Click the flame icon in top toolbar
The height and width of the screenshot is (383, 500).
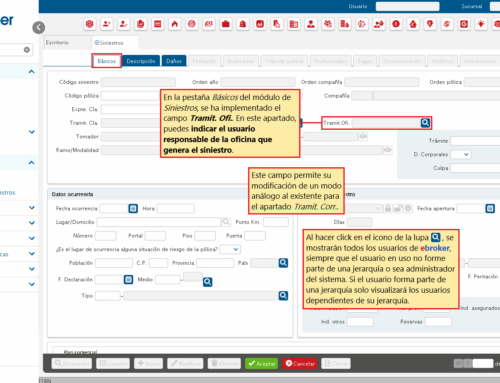tap(175, 24)
